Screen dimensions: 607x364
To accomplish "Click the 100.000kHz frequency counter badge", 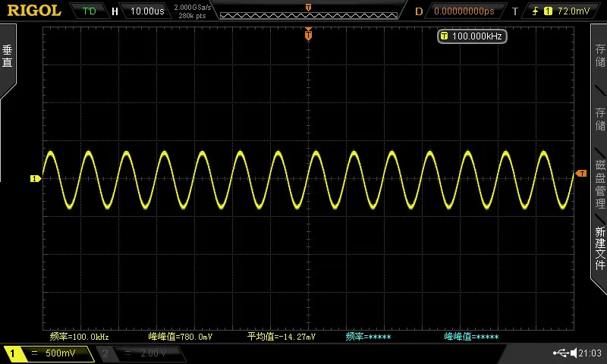I will (x=472, y=36).
